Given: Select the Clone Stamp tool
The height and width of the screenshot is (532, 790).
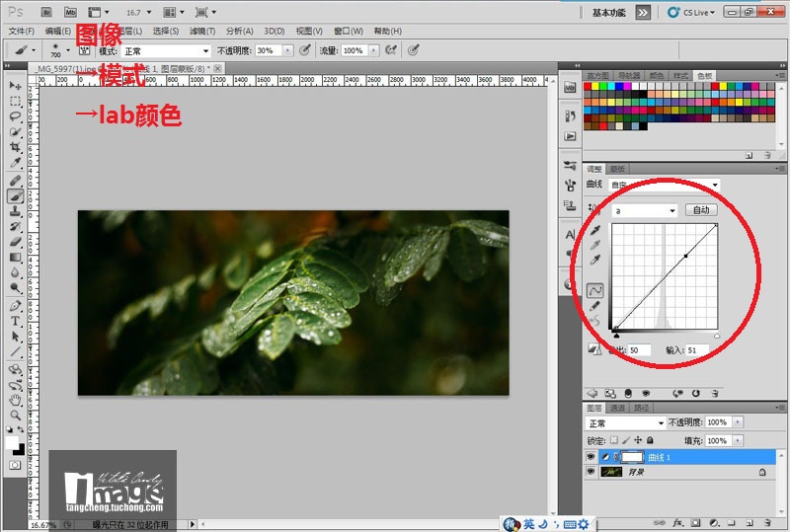Looking at the screenshot, I should coord(15,211).
